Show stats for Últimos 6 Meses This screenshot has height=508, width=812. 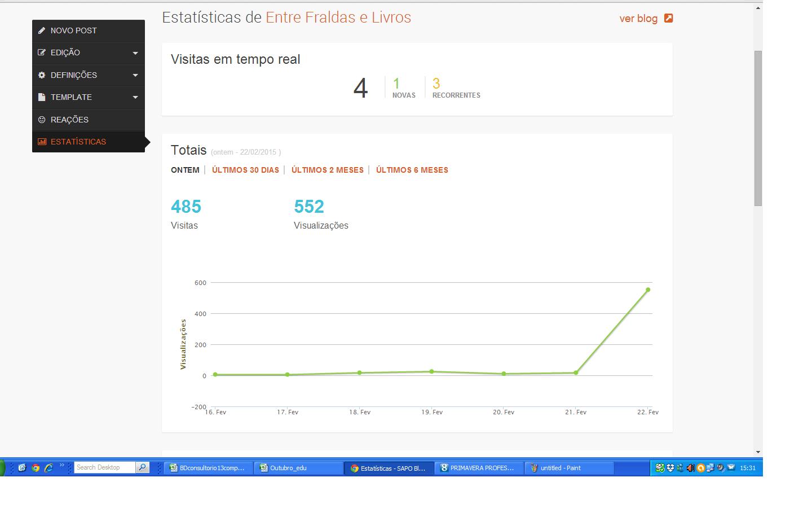point(412,170)
